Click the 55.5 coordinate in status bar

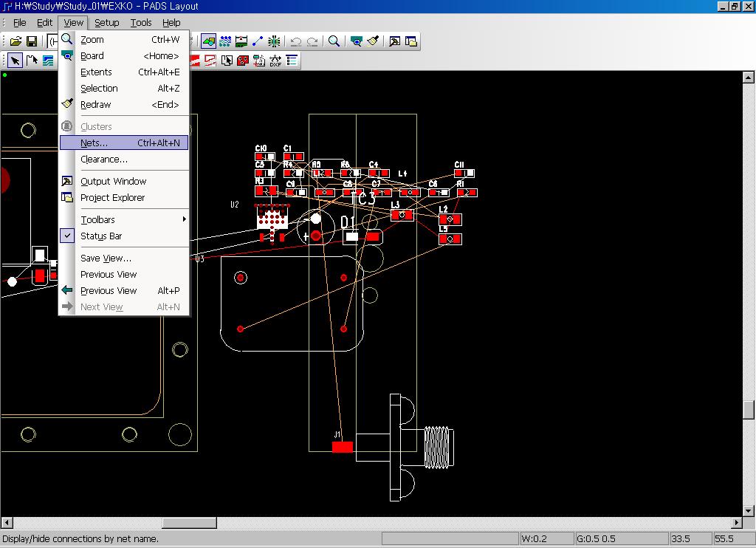(x=733, y=539)
